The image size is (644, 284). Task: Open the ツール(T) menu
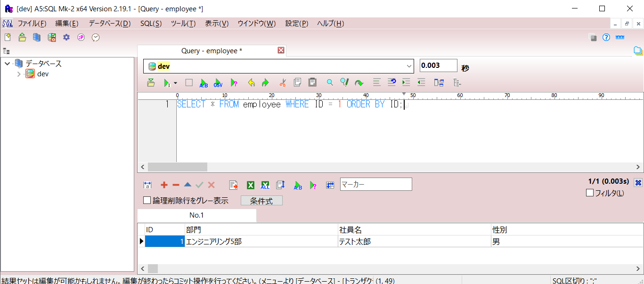click(183, 24)
